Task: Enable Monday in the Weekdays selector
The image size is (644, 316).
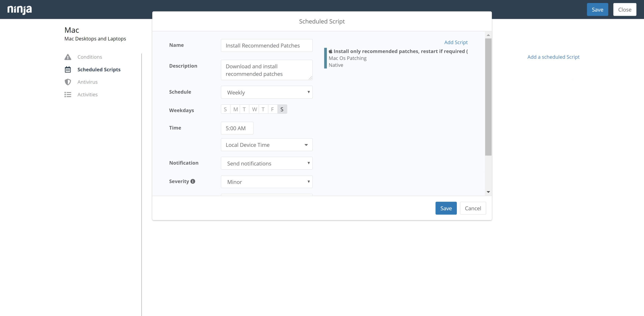Action: (x=235, y=109)
